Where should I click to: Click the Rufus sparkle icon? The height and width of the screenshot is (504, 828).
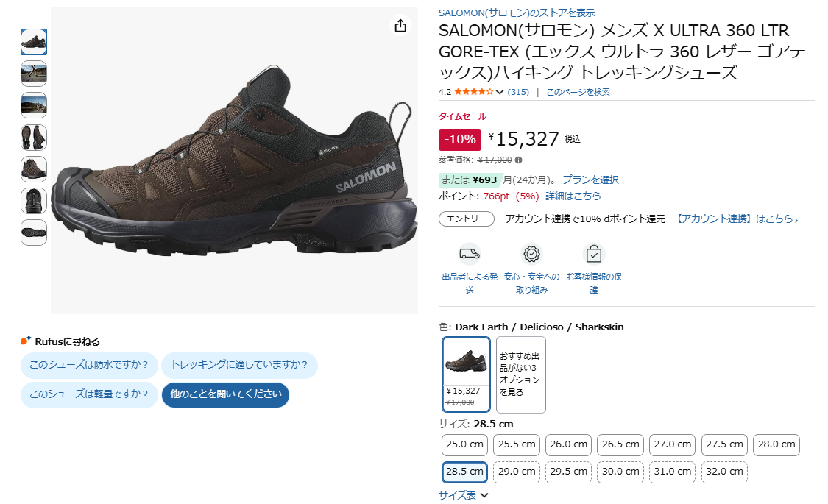point(26,341)
